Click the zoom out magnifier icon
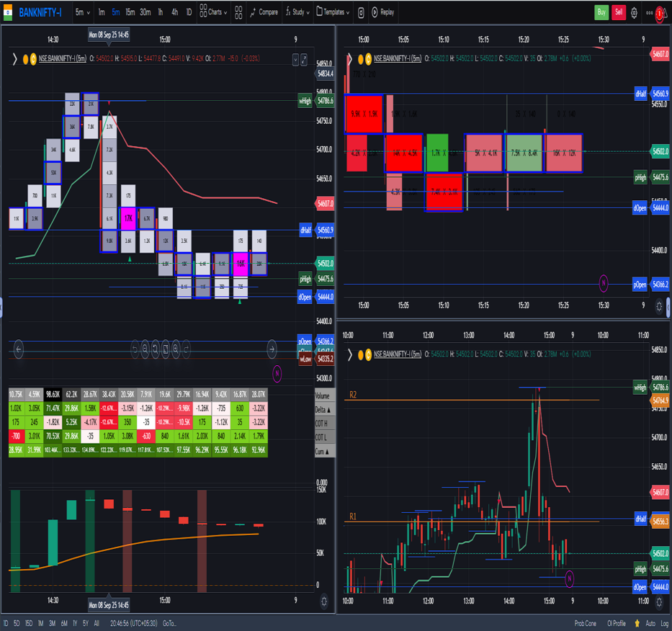This screenshot has height=631, width=672. click(x=145, y=349)
